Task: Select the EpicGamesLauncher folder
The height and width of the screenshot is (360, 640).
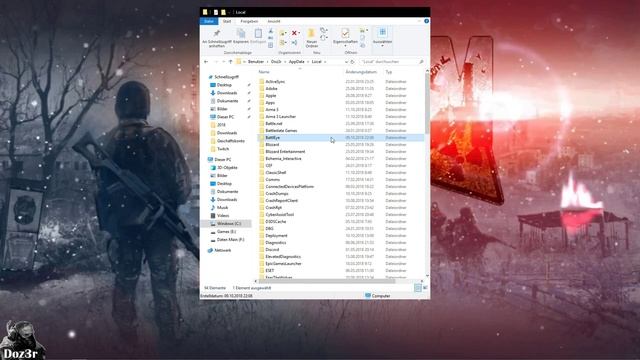Action: [283, 264]
